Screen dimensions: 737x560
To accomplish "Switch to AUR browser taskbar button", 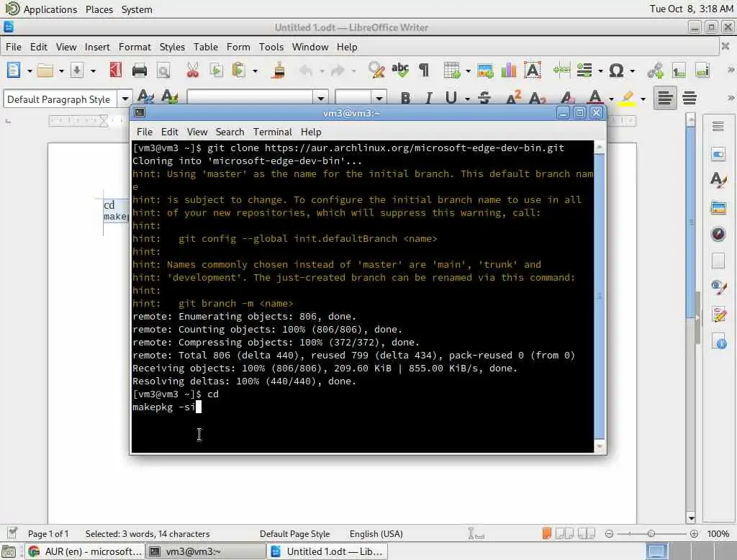I will tap(85, 551).
